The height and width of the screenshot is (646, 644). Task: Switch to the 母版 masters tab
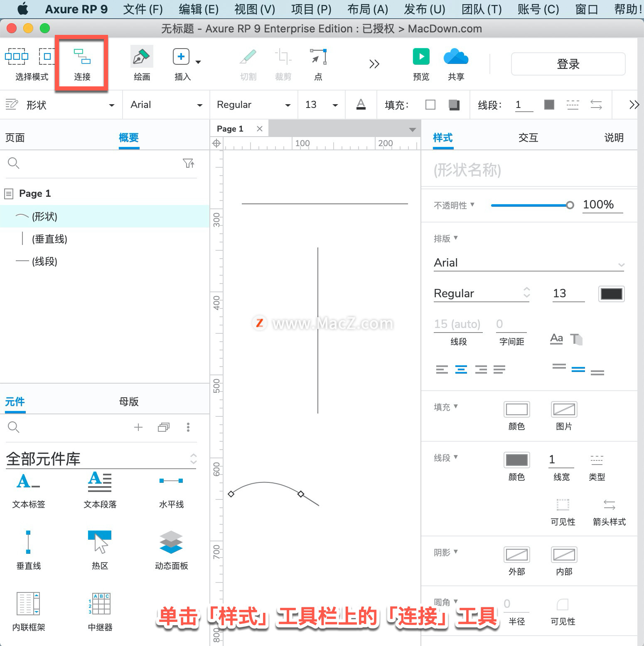pos(129,401)
